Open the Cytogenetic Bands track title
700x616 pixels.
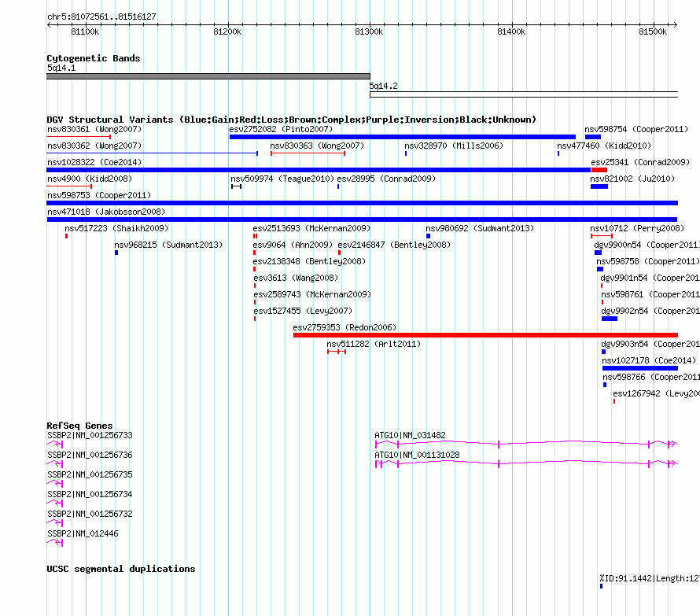tap(94, 58)
